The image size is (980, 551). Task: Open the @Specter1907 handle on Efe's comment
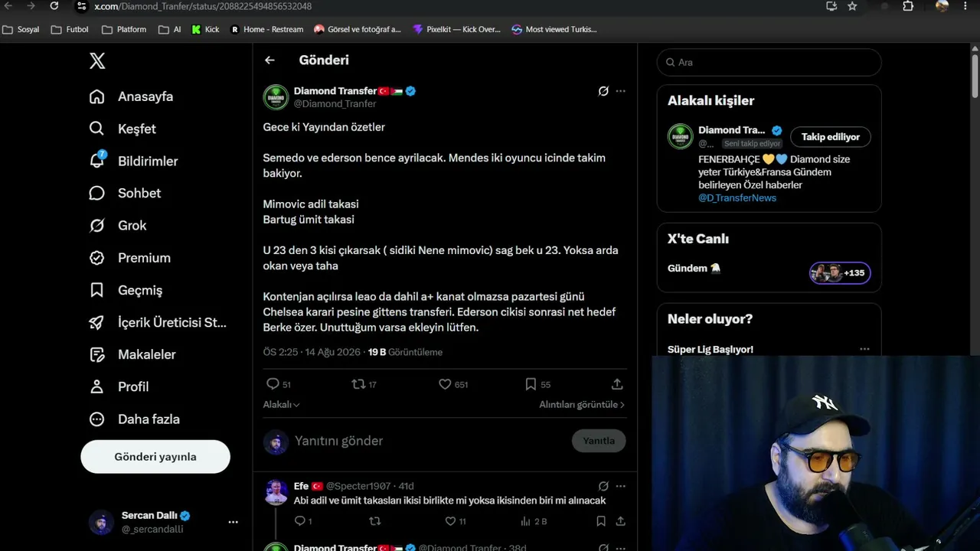point(358,486)
